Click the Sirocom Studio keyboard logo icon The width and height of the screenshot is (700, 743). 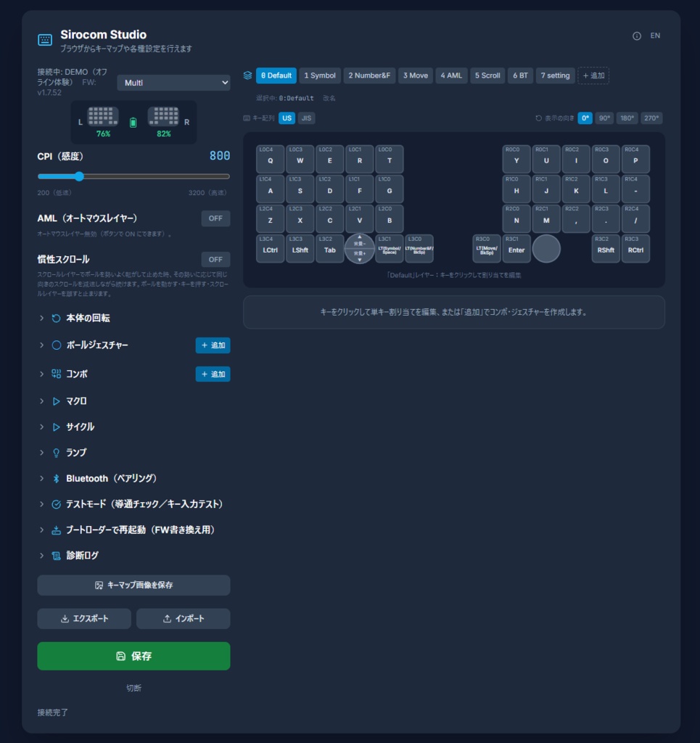click(x=45, y=40)
